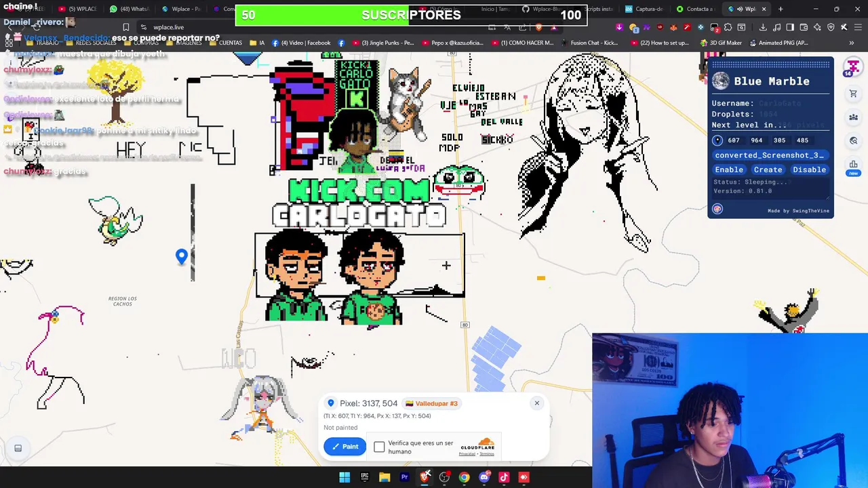This screenshot has width=868, height=488.
Task: Click the blue map location marker
Action: pyautogui.click(x=181, y=257)
